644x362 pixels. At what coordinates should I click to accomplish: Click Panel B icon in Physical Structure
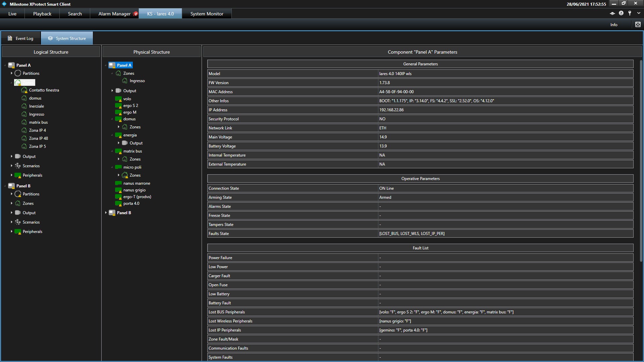coord(112,213)
